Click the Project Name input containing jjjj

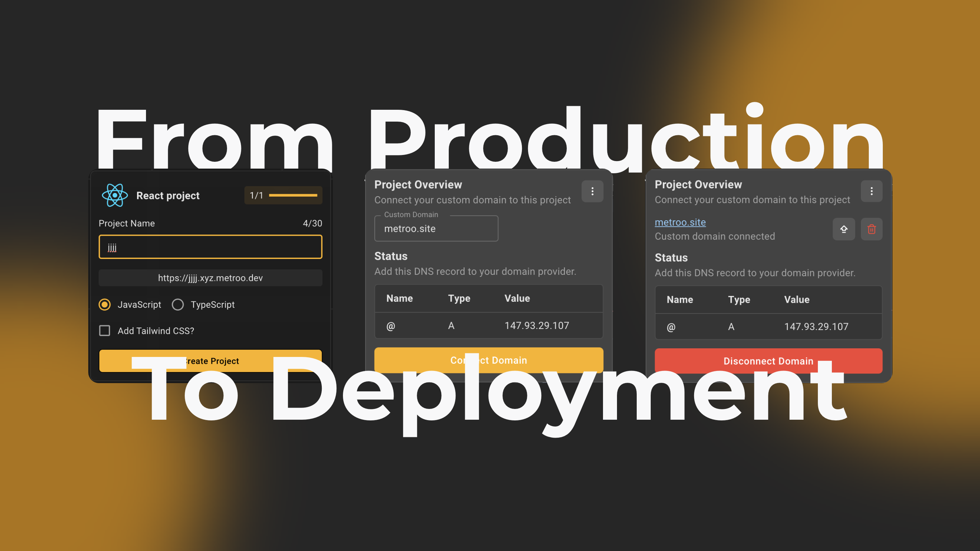point(210,247)
